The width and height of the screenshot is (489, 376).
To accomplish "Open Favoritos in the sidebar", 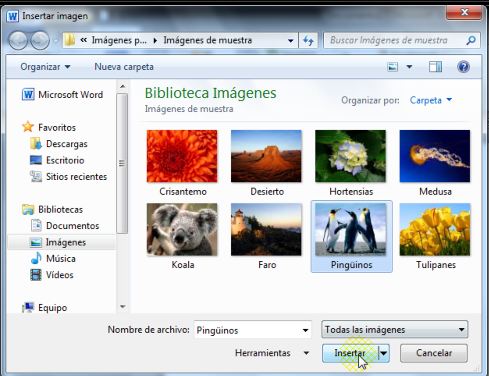I will [49, 127].
